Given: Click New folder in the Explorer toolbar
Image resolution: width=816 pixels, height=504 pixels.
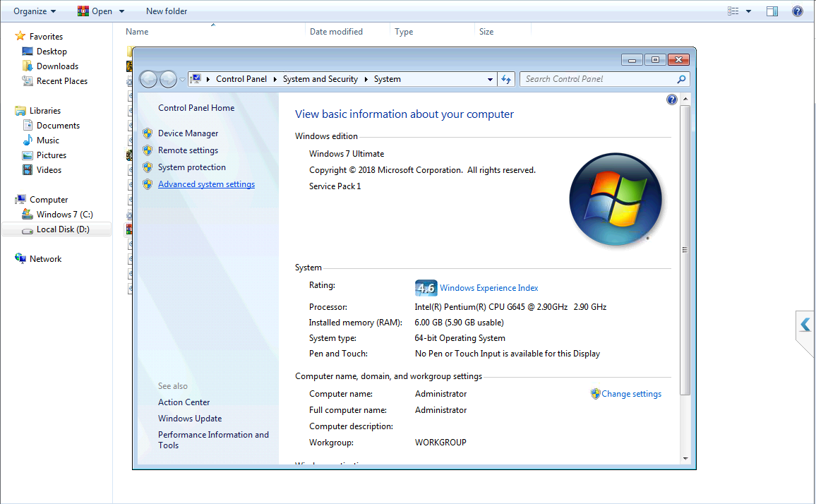Looking at the screenshot, I should (167, 11).
